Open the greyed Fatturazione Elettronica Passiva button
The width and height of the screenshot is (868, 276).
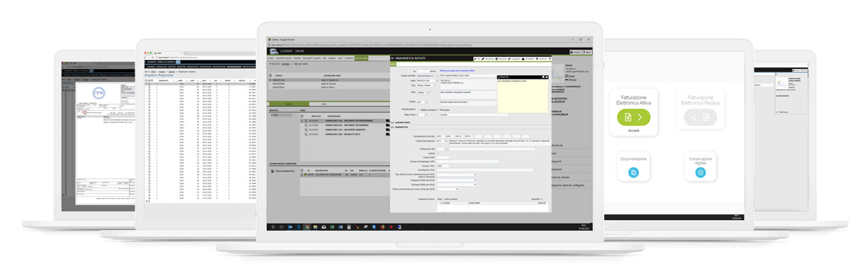point(700,117)
